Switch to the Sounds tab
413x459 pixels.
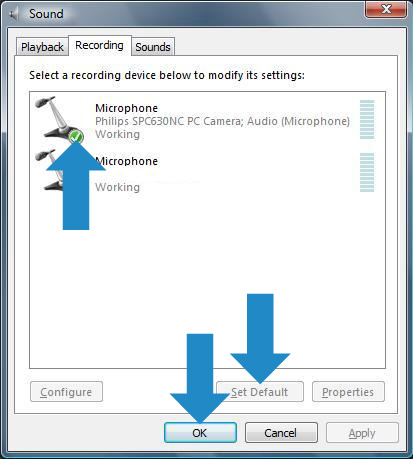tap(153, 47)
